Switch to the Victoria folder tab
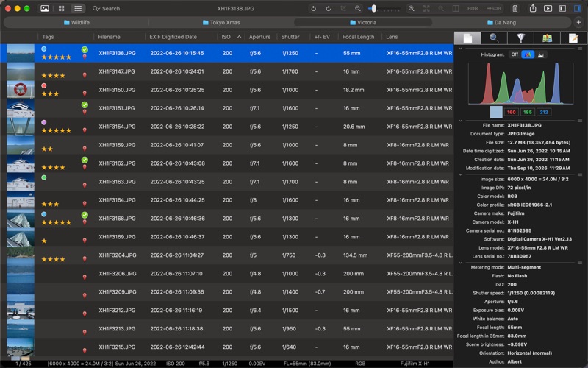588x368 pixels. pos(363,22)
